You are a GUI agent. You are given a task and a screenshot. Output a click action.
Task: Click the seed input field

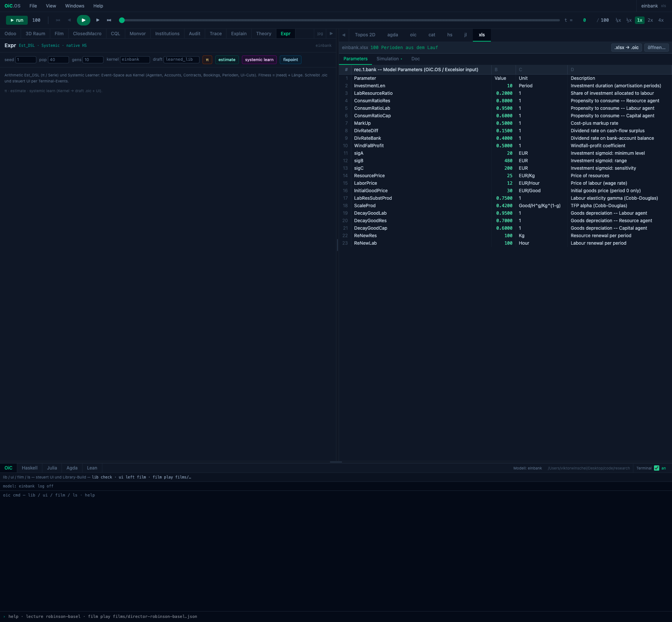click(x=26, y=60)
